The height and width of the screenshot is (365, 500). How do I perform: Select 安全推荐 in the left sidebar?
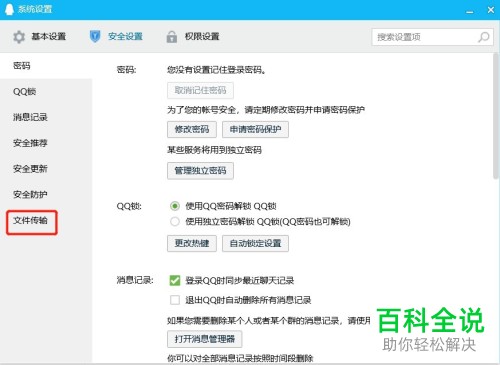[x=46, y=143]
